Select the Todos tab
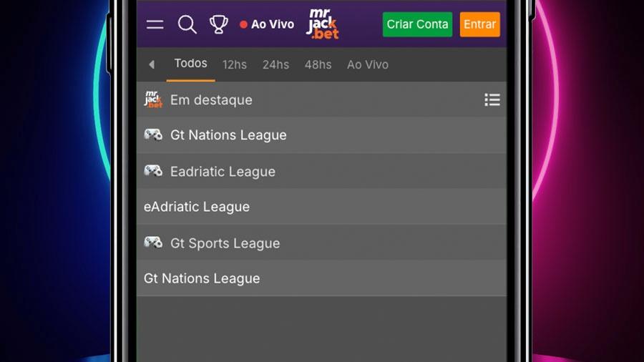This screenshot has height=362, width=644. click(x=190, y=64)
